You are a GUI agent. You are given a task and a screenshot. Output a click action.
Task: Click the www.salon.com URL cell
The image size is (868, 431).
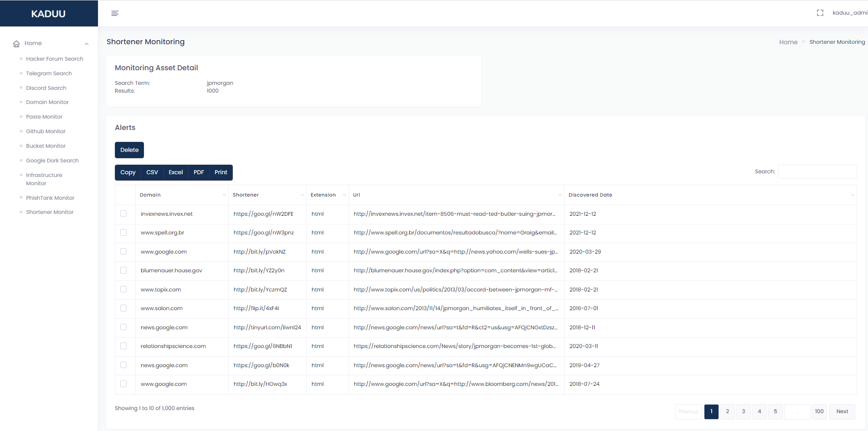point(456,308)
